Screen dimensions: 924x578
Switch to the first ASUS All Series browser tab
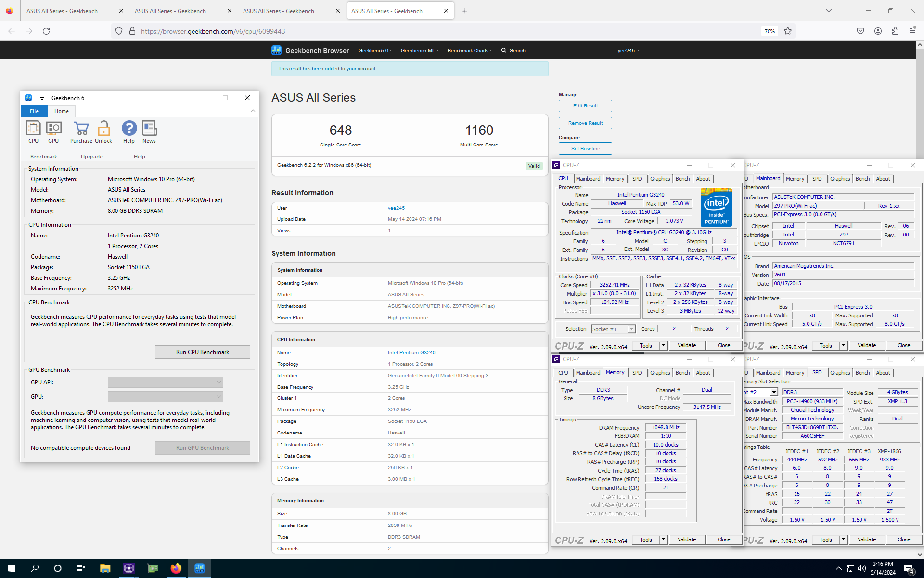pyautogui.click(x=62, y=11)
